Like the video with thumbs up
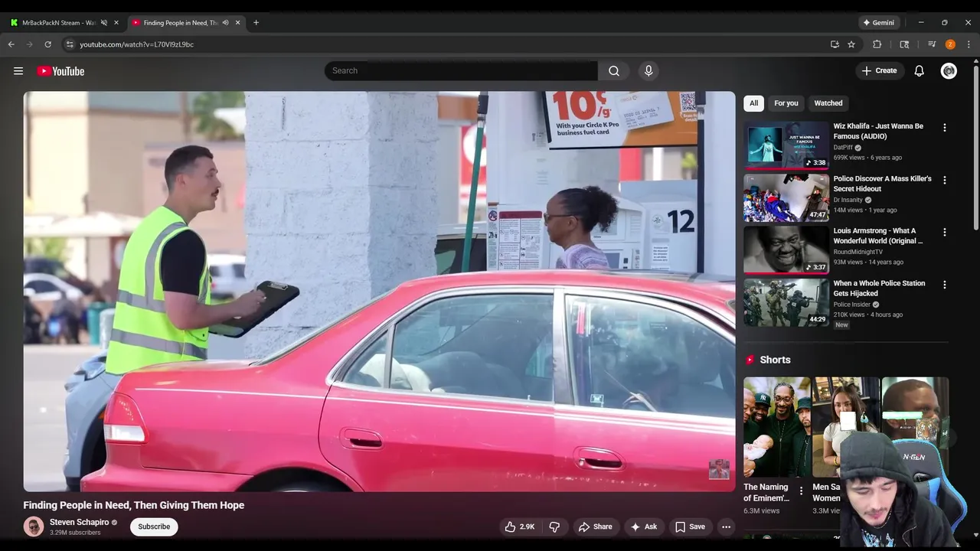The height and width of the screenshot is (551, 980). [519, 527]
